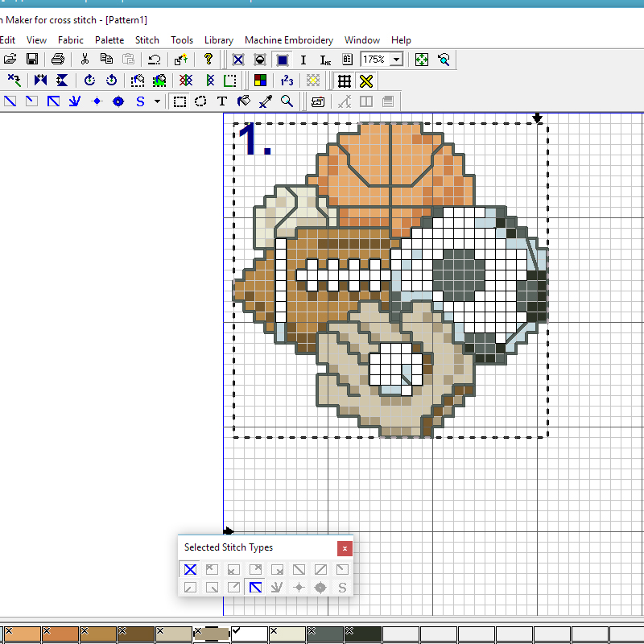Screen dimensions: 644x644
Task: Toggle specialty S stitch type in panel
Action: coord(342,588)
